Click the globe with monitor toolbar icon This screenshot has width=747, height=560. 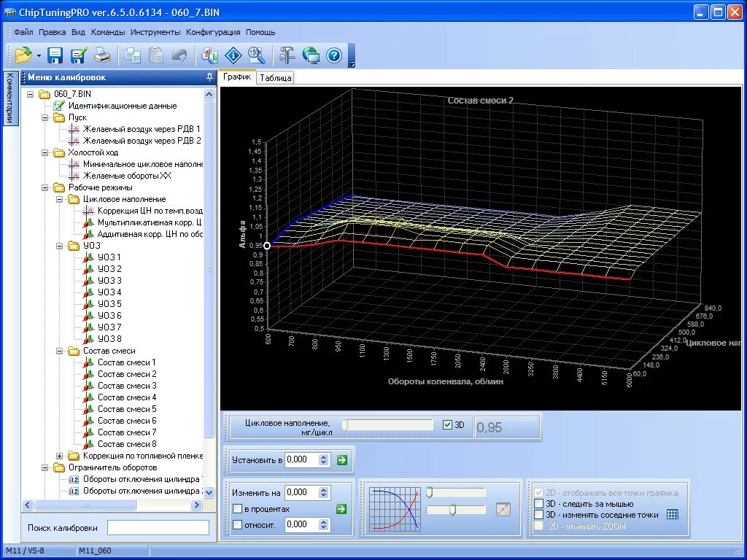click(311, 55)
